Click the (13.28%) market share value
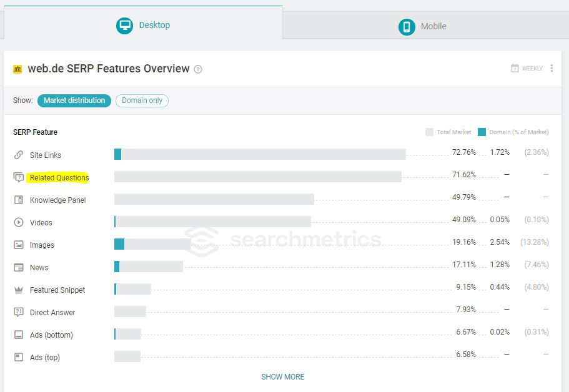This screenshot has height=392, width=569. click(x=534, y=242)
